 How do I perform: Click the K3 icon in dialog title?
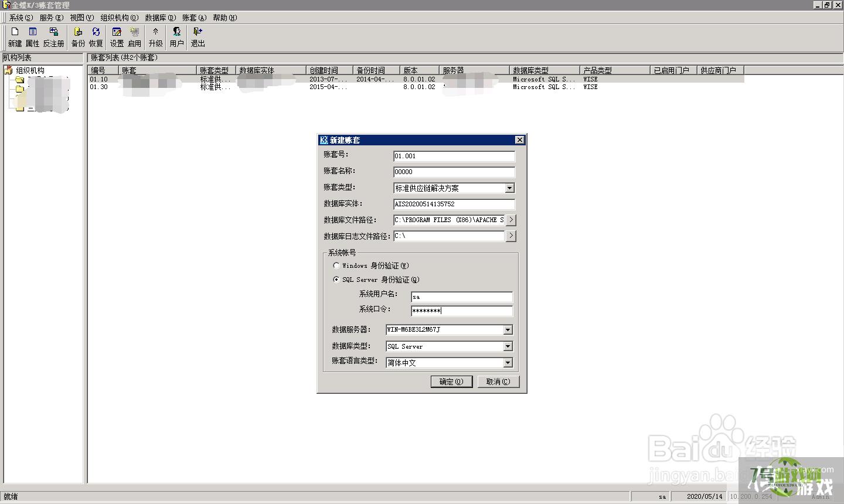tap(324, 140)
